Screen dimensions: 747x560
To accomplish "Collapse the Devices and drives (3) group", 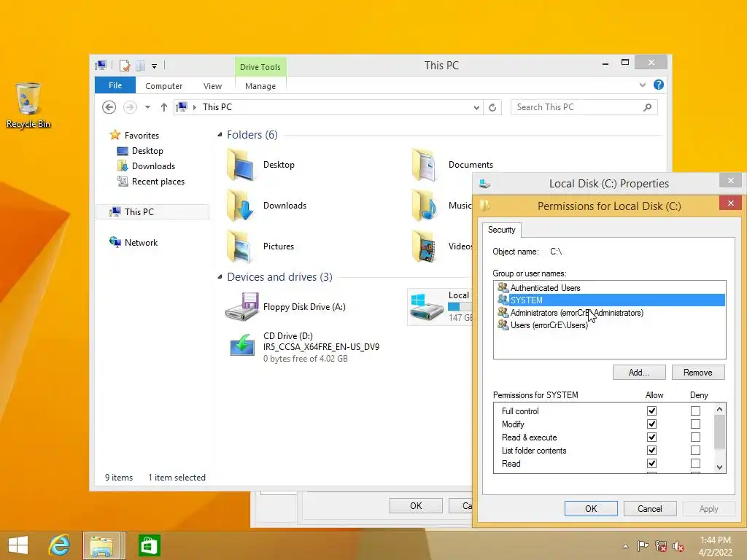I will pos(220,276).
